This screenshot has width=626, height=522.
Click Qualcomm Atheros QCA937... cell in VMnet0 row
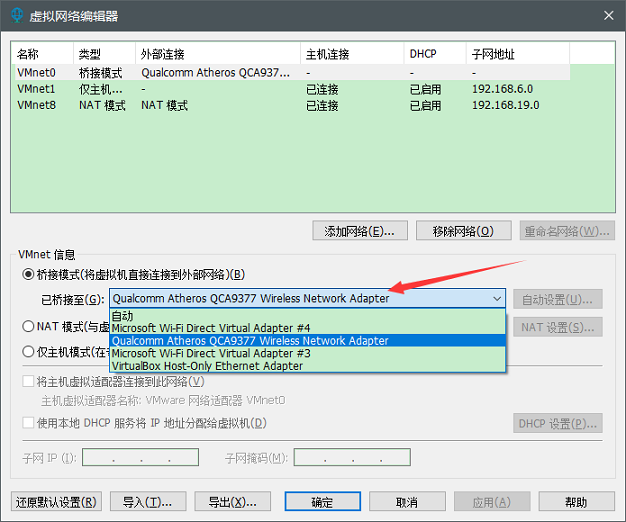click(x=216, y=73)
